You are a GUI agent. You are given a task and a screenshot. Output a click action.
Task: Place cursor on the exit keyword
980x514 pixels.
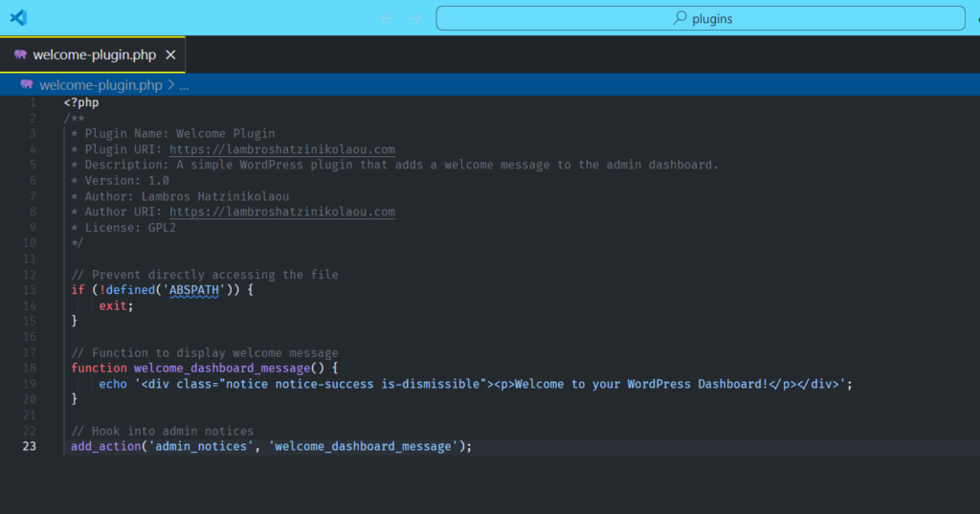[x=112, y=305]
